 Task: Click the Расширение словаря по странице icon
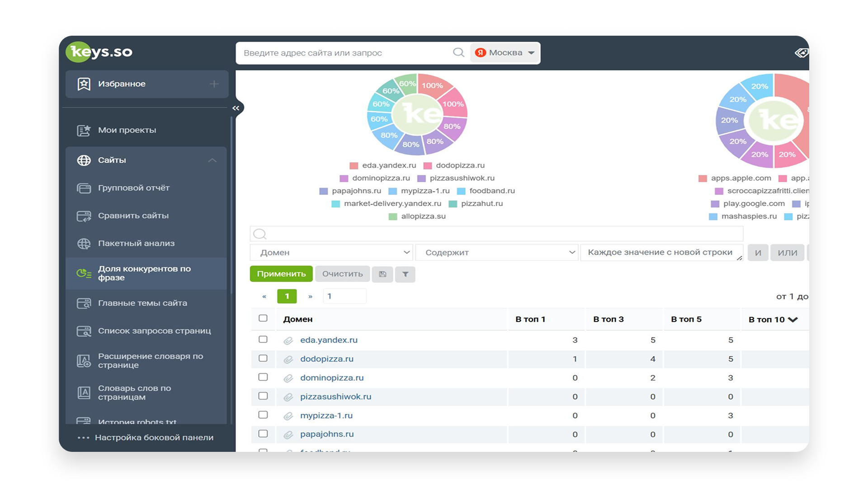[84, 361]
